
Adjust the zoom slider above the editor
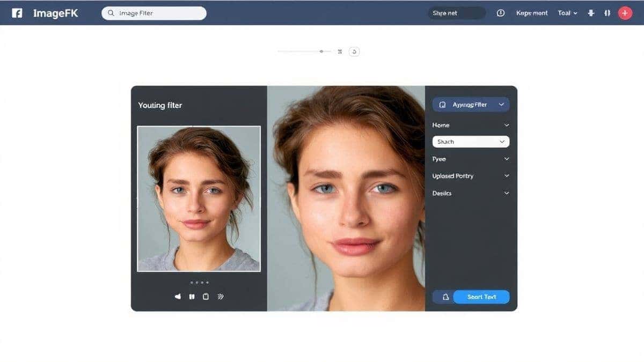point(304,51)
